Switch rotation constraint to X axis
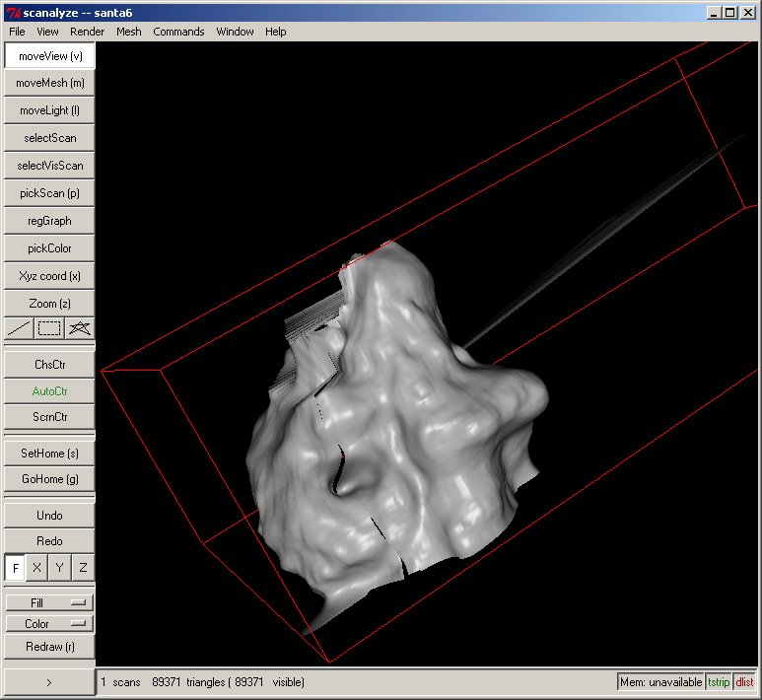762x700 pixels. pos(37,568)
